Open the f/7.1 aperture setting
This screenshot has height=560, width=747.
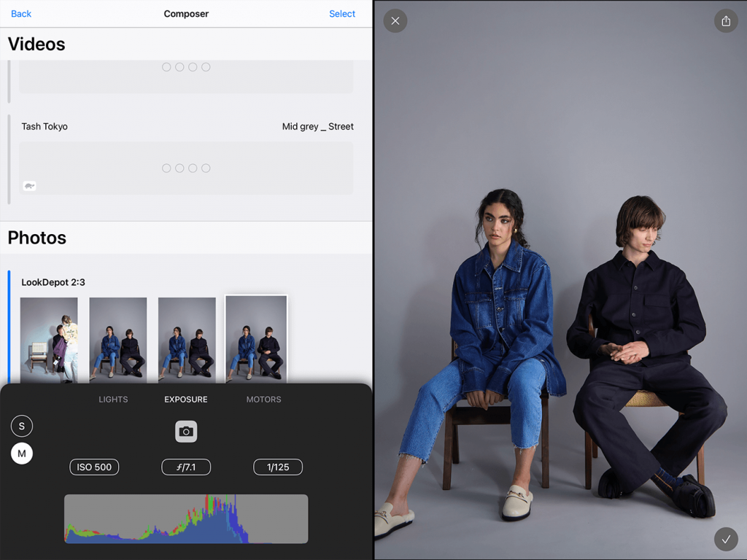(x=186, y=467)
